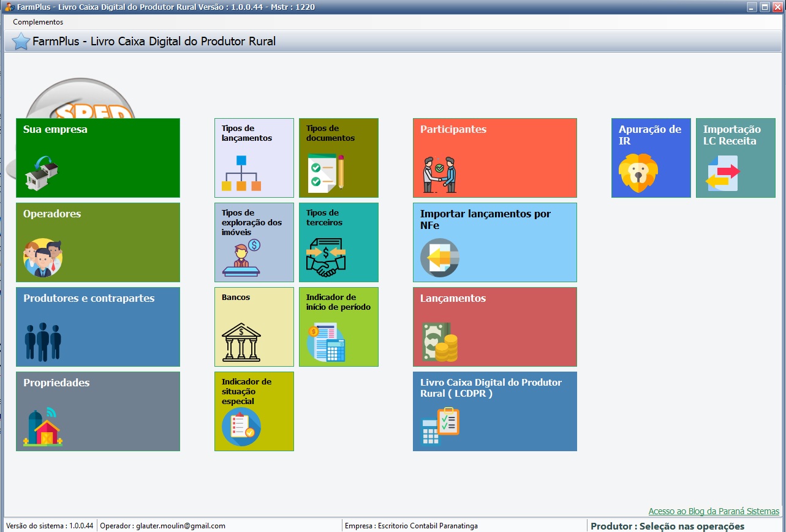Open the Complementos menu
Screen dimensions: 786x532
point(38,22)
